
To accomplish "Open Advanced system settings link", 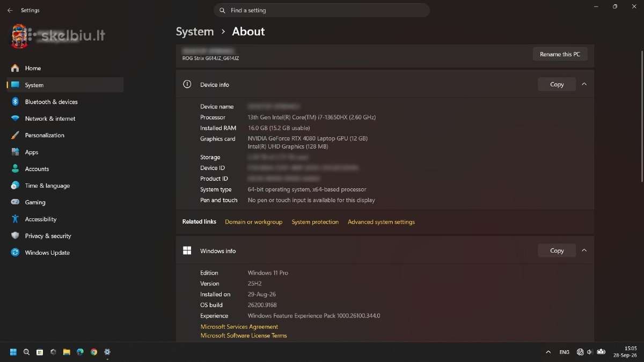I will (381, 222).
